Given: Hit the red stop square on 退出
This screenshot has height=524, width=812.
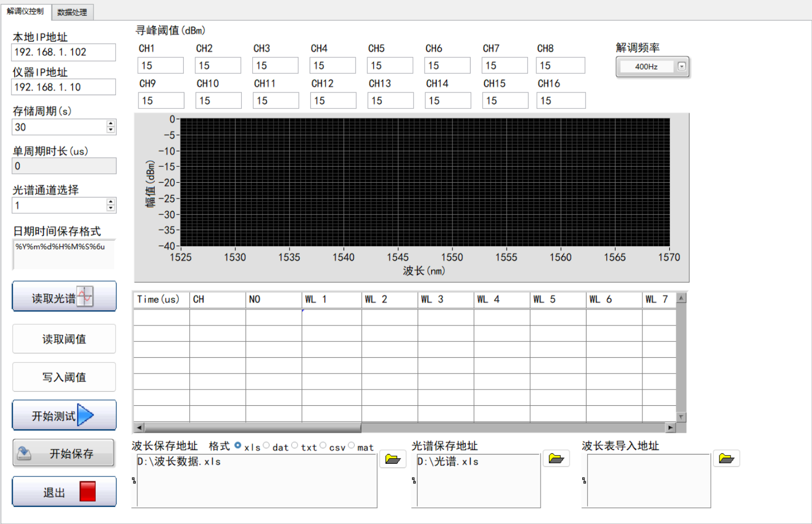Looking at the screenshot, I should 88,492.
